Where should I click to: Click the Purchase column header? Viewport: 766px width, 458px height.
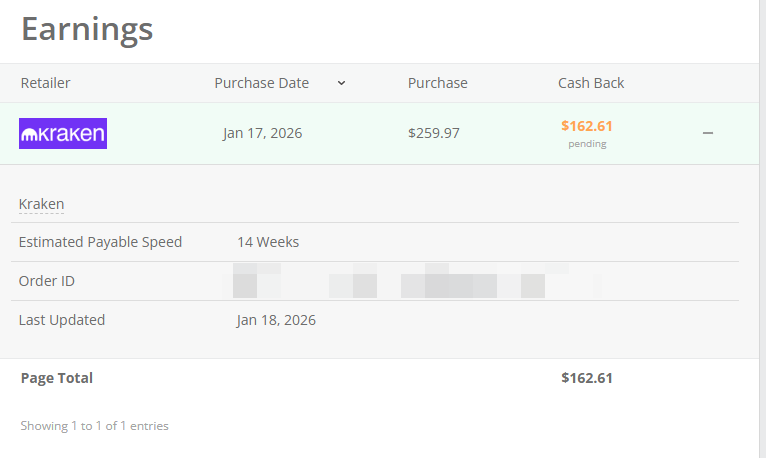point(437,83)
